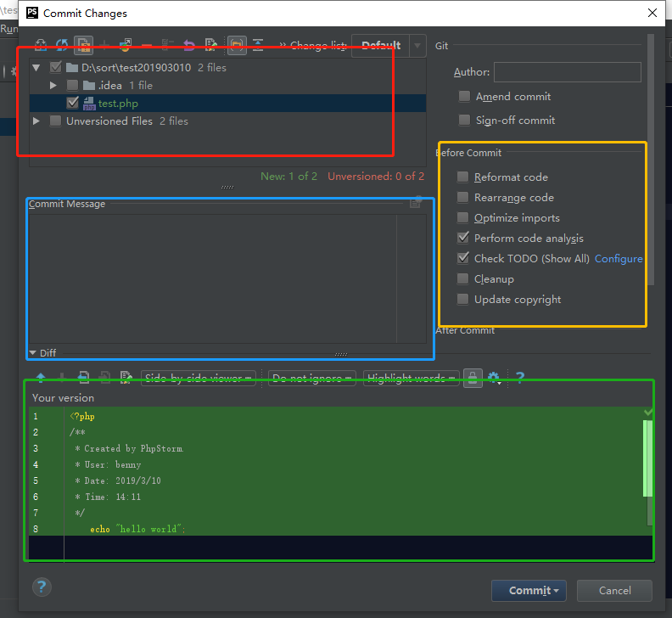Click the 'Your version' diff header label
The image size is (672, 618).
click(63, 398)
